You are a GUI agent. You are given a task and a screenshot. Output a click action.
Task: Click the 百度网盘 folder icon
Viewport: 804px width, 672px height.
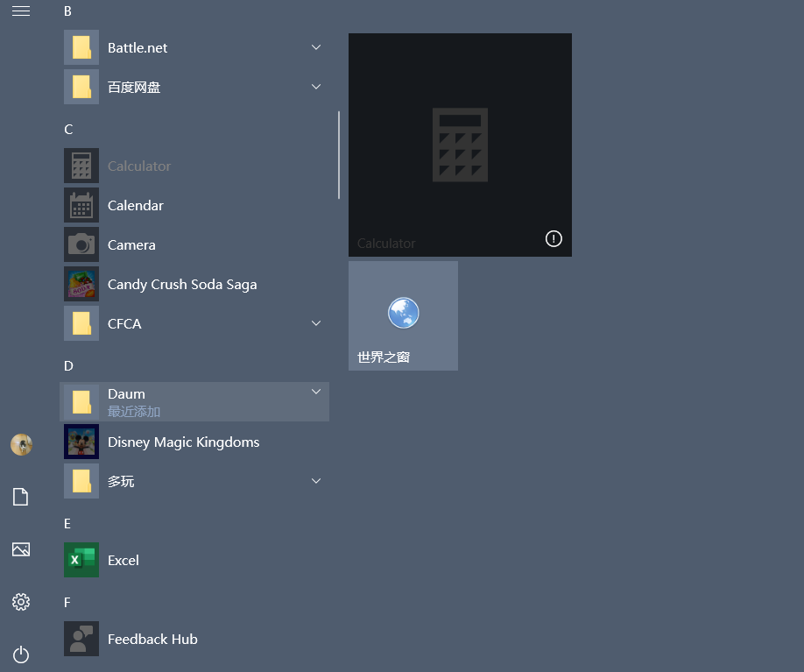[x=81, y=87]
